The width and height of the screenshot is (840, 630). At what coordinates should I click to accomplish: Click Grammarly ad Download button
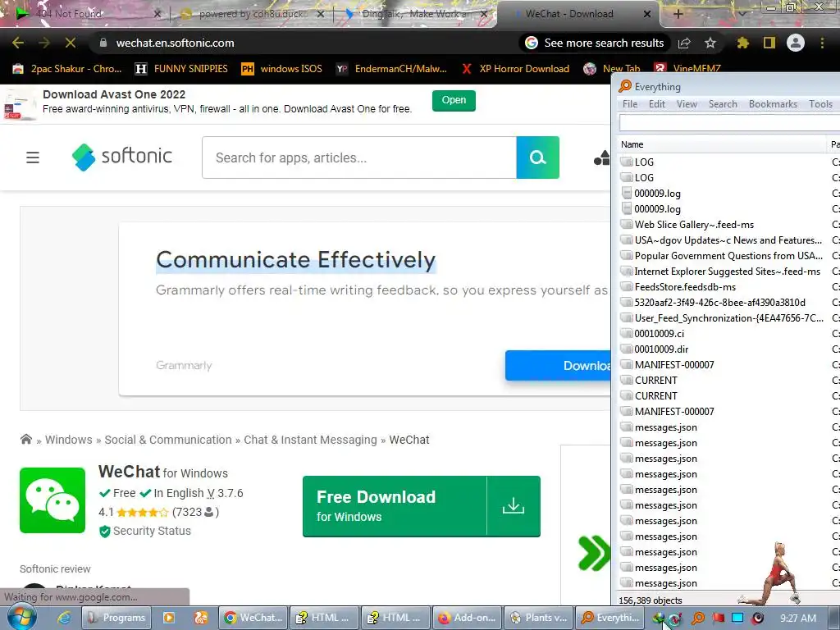click(558, 365)
